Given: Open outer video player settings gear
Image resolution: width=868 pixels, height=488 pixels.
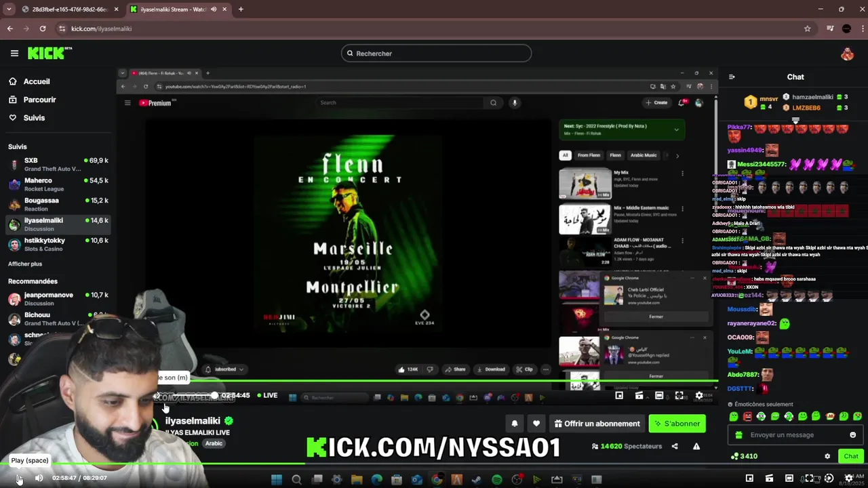Looking at the screenshot, I should pyautogui.click(x=848, y=479).
